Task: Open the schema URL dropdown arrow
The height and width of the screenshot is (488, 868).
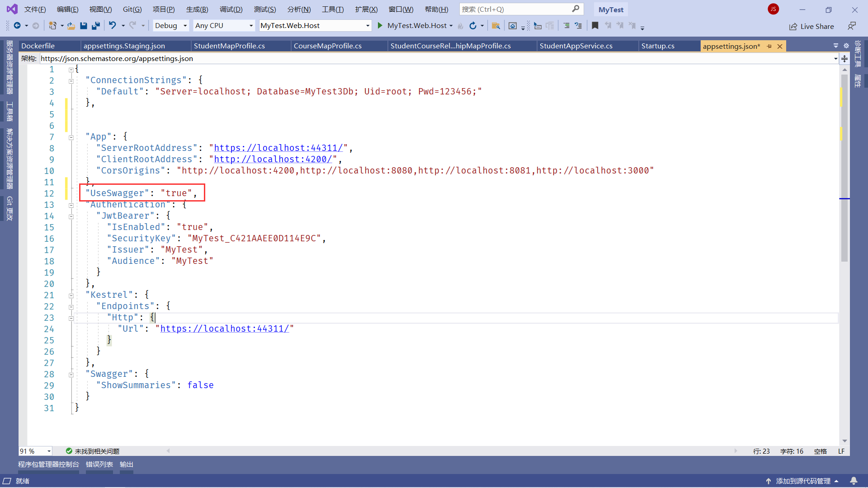Action: point(835,58)
